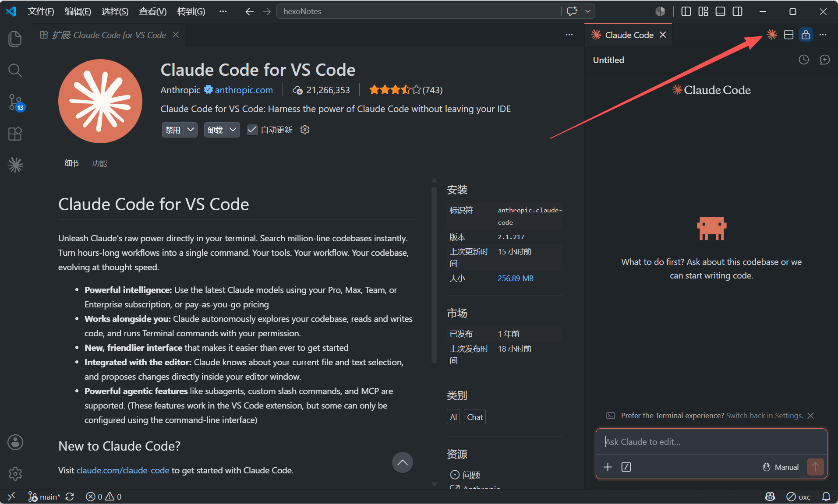Open the Claude Code sidebar icon in activity bar
The height and width of the screenshot is (504, 838).
coord(15,165)
